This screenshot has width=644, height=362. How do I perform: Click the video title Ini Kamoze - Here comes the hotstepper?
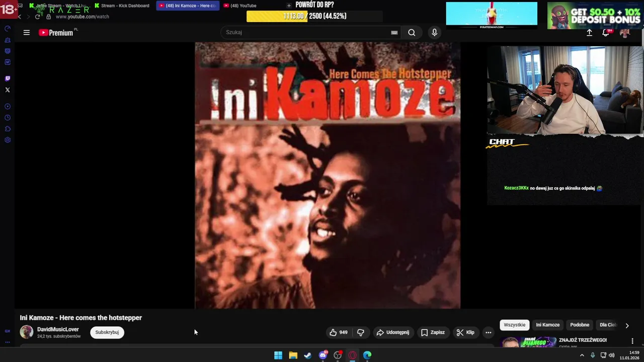coord(81,318)
